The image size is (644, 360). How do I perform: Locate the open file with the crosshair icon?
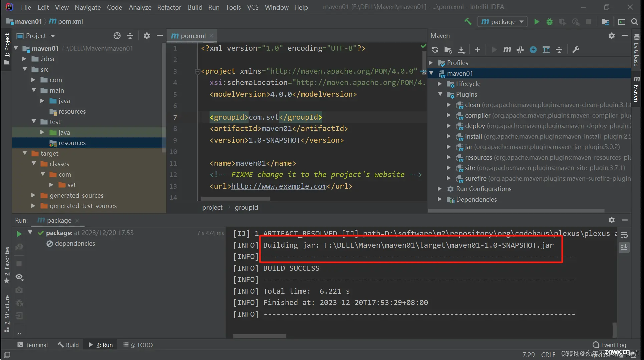click(x=117, y=36)
